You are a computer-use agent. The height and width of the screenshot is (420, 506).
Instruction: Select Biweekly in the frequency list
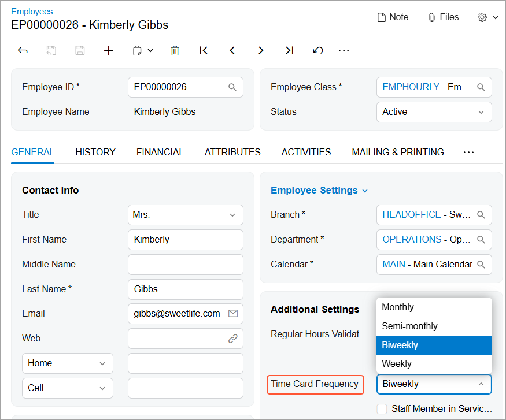coord(434,345)
